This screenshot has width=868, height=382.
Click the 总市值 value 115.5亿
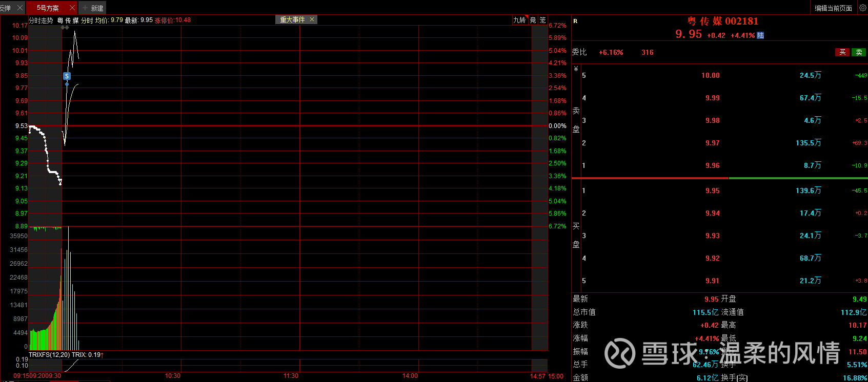[705, 312]
